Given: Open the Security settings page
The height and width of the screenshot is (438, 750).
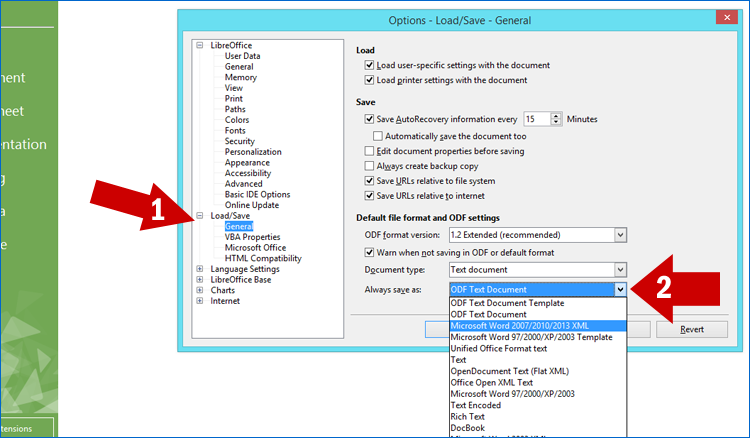Looking at the screenshot, I should (x=239, y=141).
